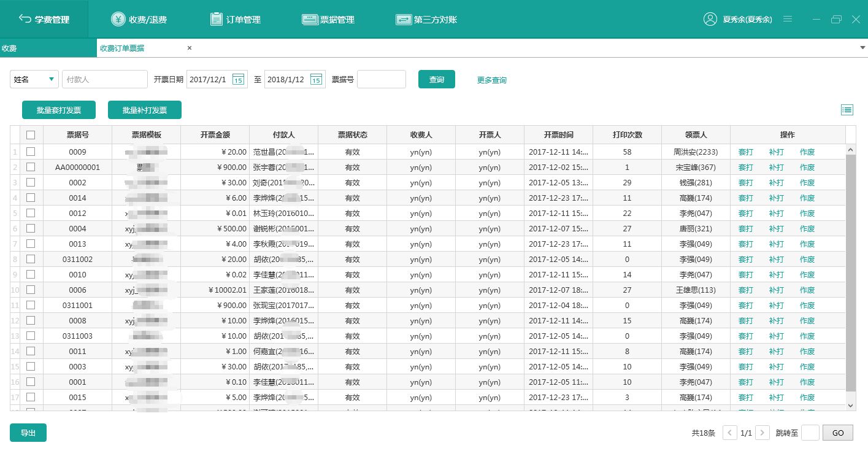This screenshot has width=868, height=459.
Task: Sort by 开票金额 column header
Action: (x=215, y=135)
